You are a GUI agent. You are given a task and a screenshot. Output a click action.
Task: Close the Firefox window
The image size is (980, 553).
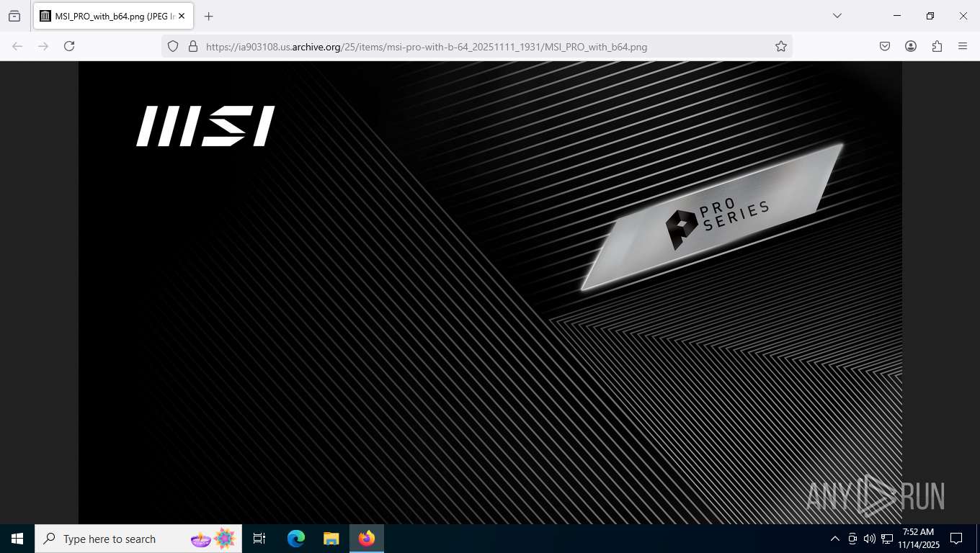963,16
